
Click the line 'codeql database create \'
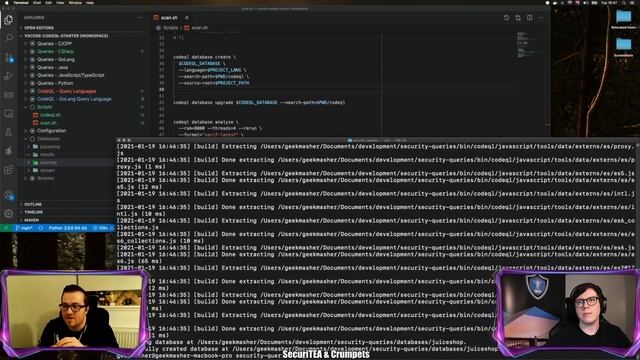tap(204, 57)
